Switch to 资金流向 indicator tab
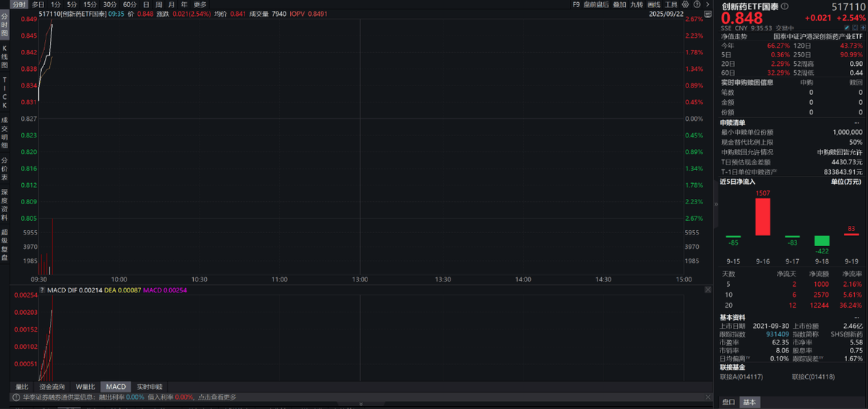The height and width of the screenshot is (409, 868). click(x=52, y=387)
